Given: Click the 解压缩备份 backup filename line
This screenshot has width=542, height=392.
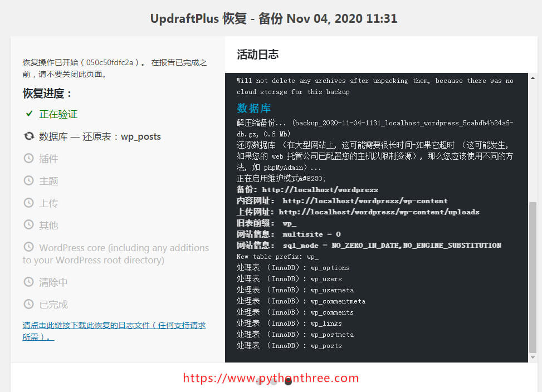Looking at the screenshot, I should 375,128.
